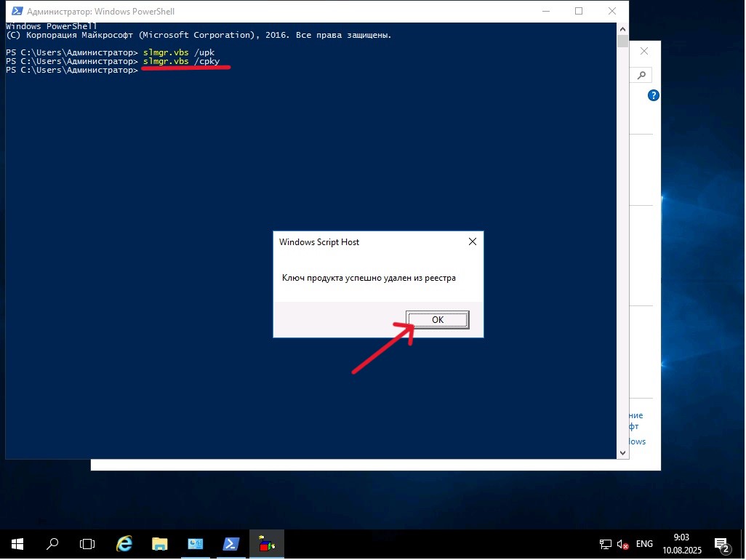Confirm the Windows Script Host message with OK
The image size is (746, 560).
pyautogui.click(x=437, y=320)
